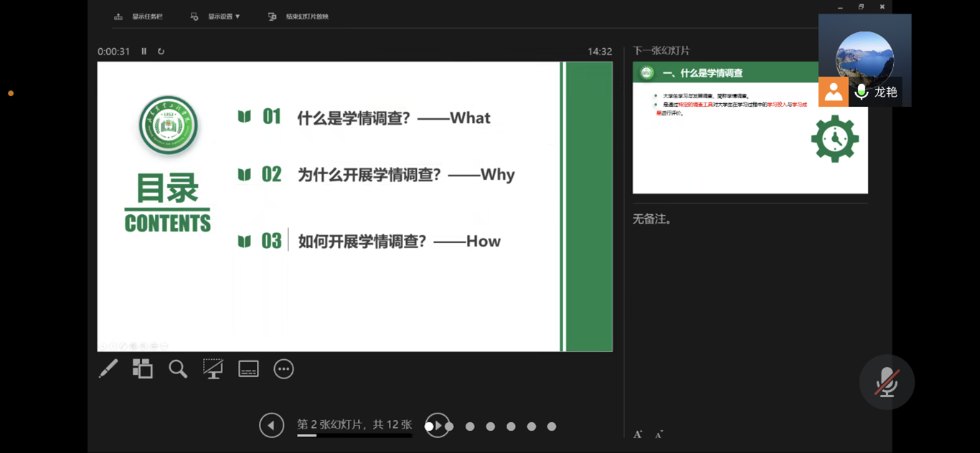980x453 pixels.
Task: Pause the presentation timer
Action: coord(144,52)
